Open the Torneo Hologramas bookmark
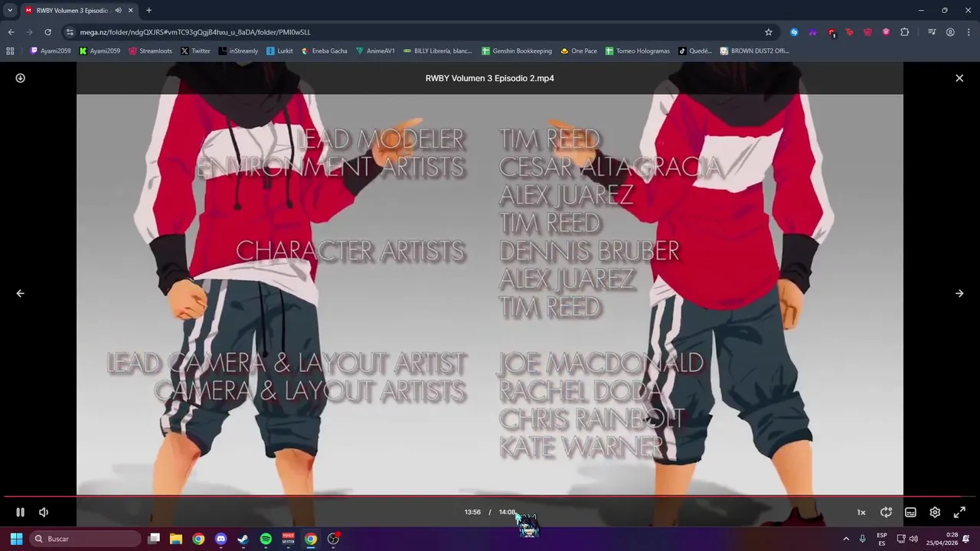 (x=637, y=51)
